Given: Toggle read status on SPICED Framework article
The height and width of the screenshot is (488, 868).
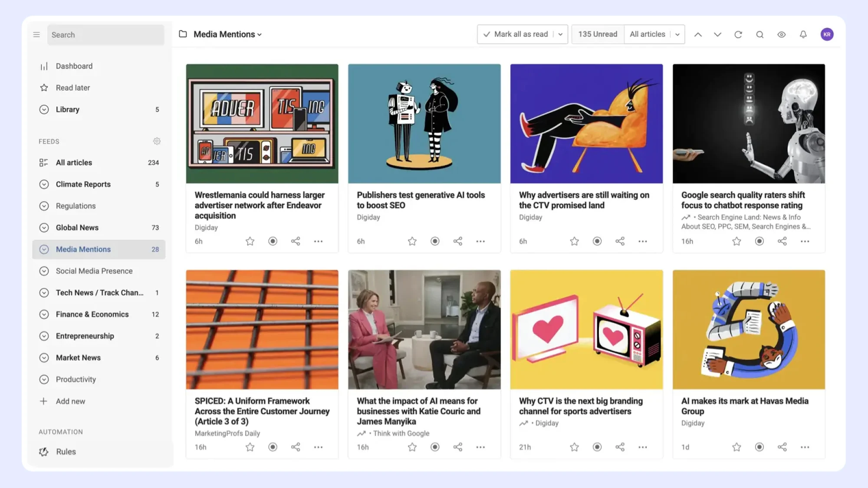Looking at the screenshot, I should 273,447.
